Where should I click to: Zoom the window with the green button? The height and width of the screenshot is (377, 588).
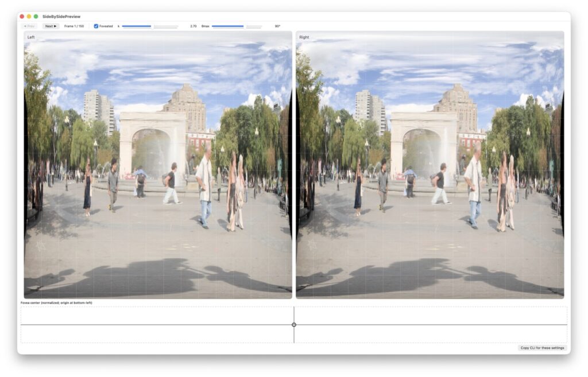tap(36, 17)
